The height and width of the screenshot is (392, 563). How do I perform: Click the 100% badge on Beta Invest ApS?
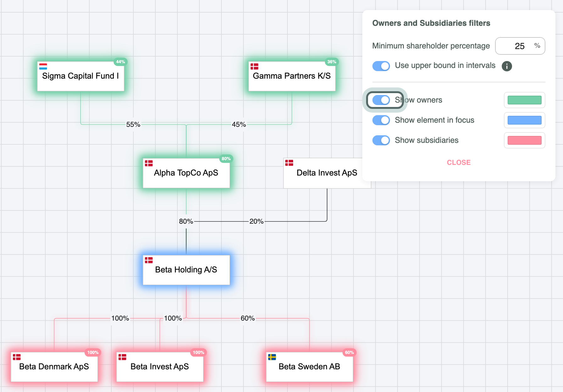click(198, 352)
